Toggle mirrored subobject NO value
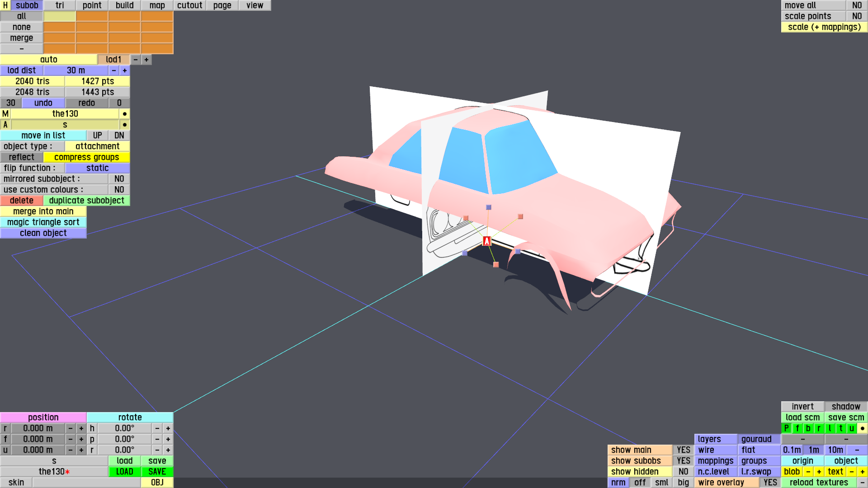The width and height of the screenshot is (868, 488). point(119,179)
